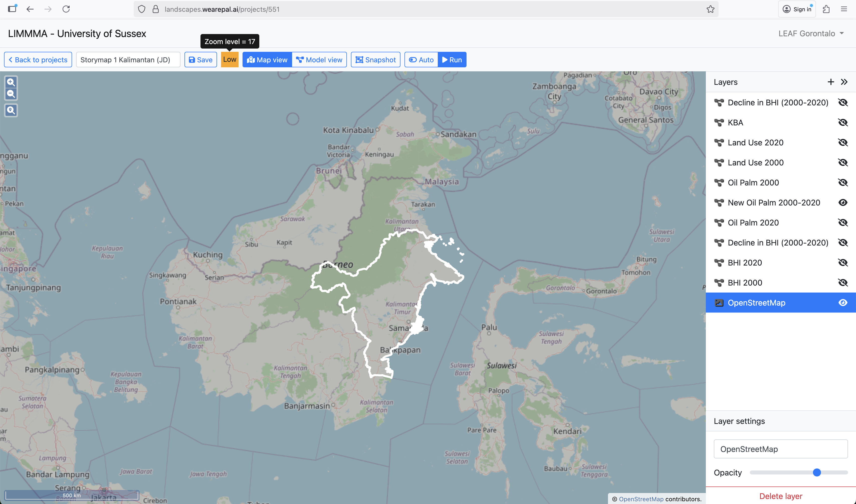
Task: Bookmark page with star icon
Action: coord(710,9)
